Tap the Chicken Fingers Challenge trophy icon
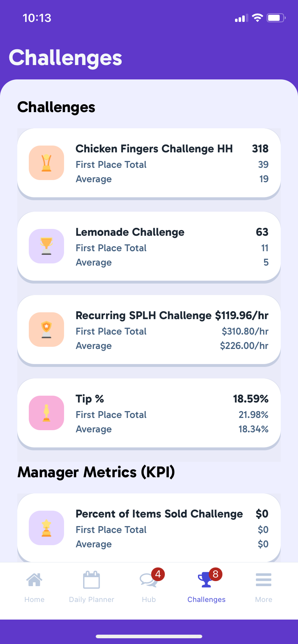 [x=46, y=163]
